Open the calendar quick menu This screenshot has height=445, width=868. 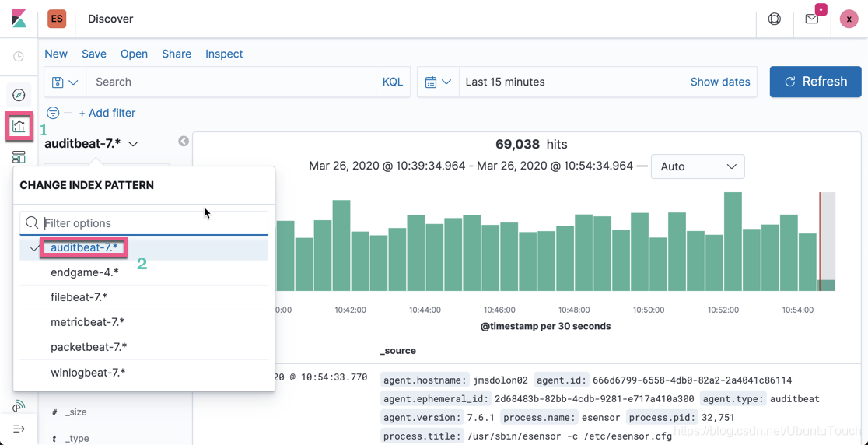(438, 82)
